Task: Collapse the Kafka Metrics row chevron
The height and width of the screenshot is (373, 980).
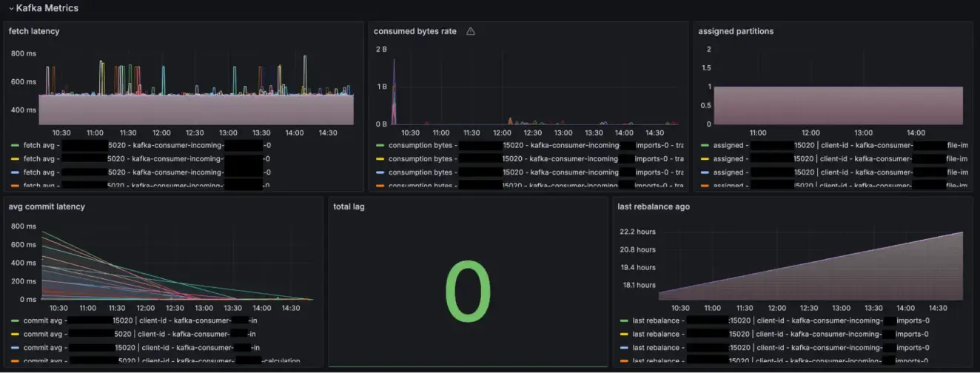Action: click(11, 8)
